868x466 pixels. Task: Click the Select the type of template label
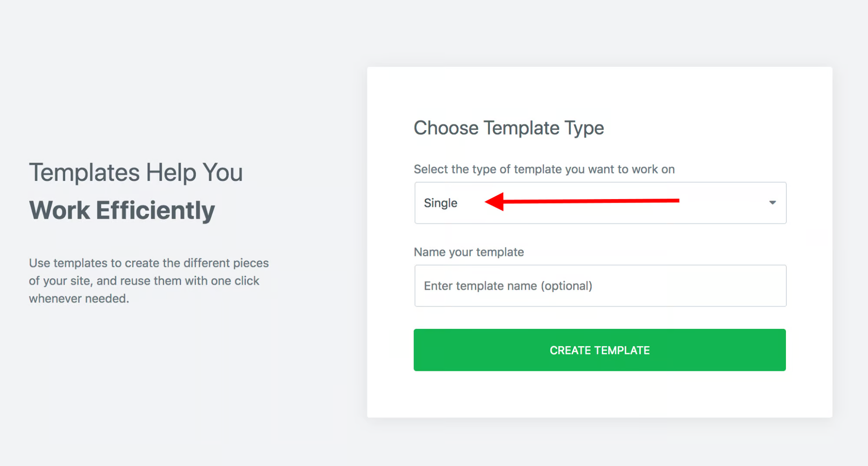coord(543,169)
